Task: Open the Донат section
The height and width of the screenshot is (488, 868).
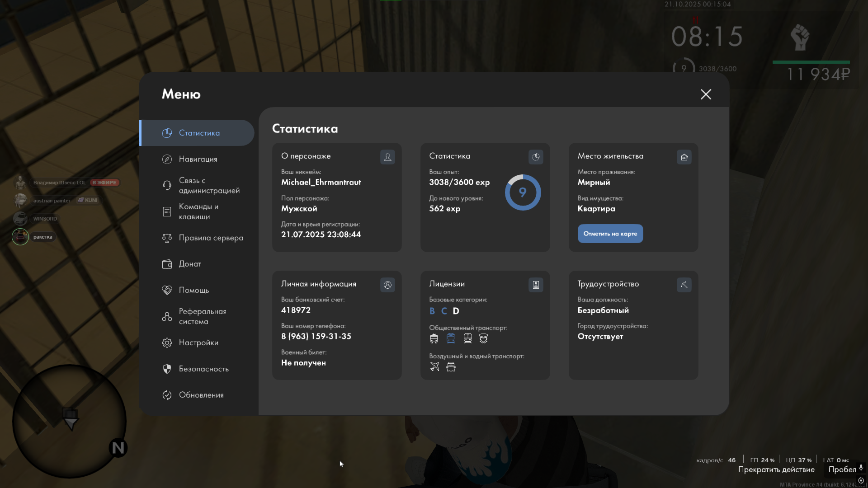Action: [x=190, y=264]
